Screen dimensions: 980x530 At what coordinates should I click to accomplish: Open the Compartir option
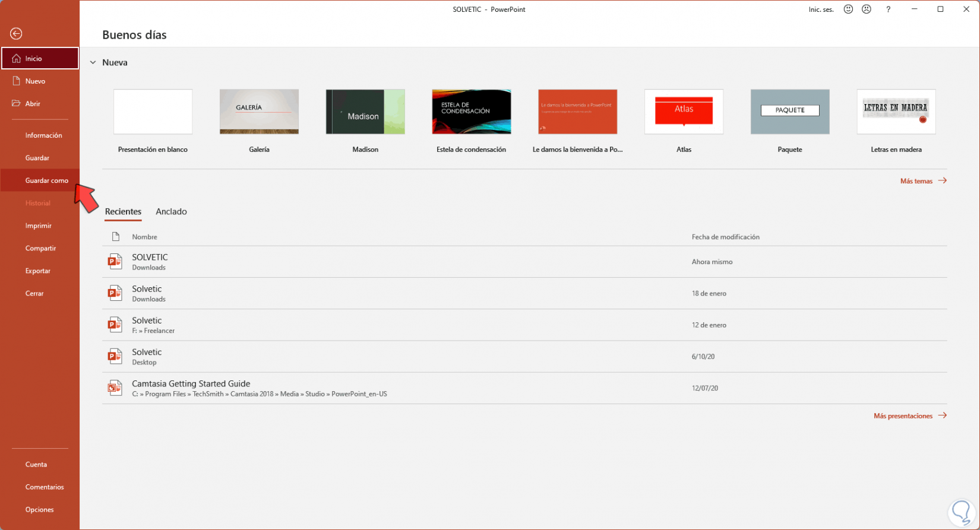[40, 248]
